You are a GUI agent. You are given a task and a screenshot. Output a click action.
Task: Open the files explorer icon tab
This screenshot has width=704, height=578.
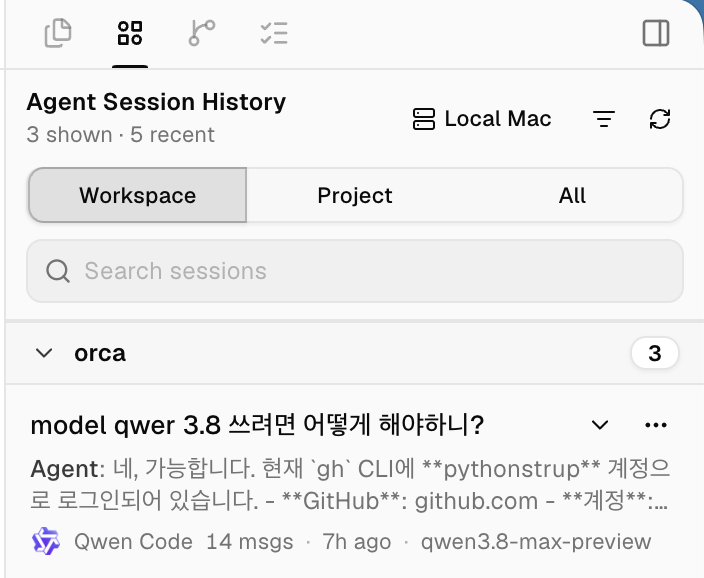point(58,33)
